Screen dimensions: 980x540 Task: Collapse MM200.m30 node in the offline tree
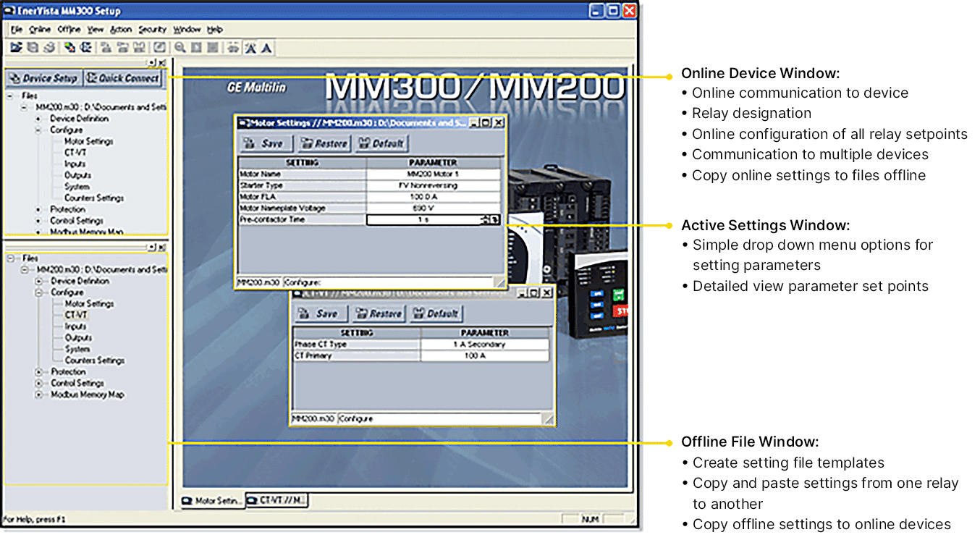click(x=26, y=269)
